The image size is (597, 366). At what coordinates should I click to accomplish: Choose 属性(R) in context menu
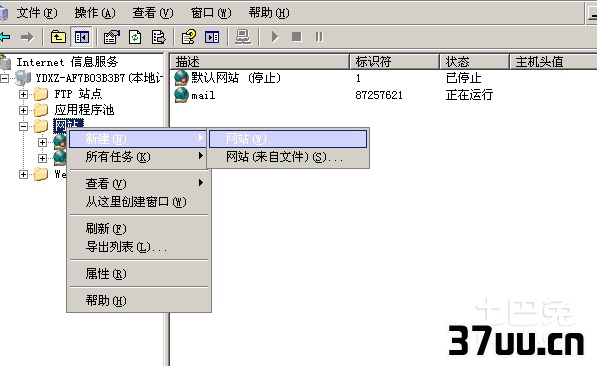[x=138, y=273]
